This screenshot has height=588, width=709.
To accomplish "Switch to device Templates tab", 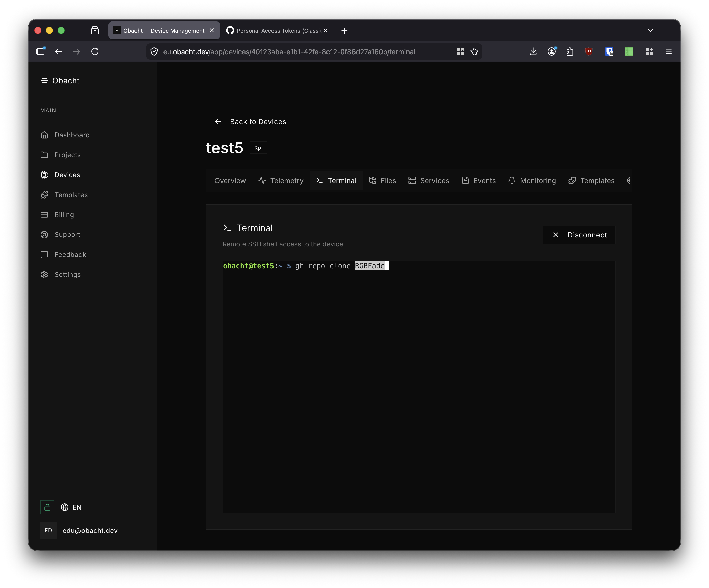I will click(591, 181).
